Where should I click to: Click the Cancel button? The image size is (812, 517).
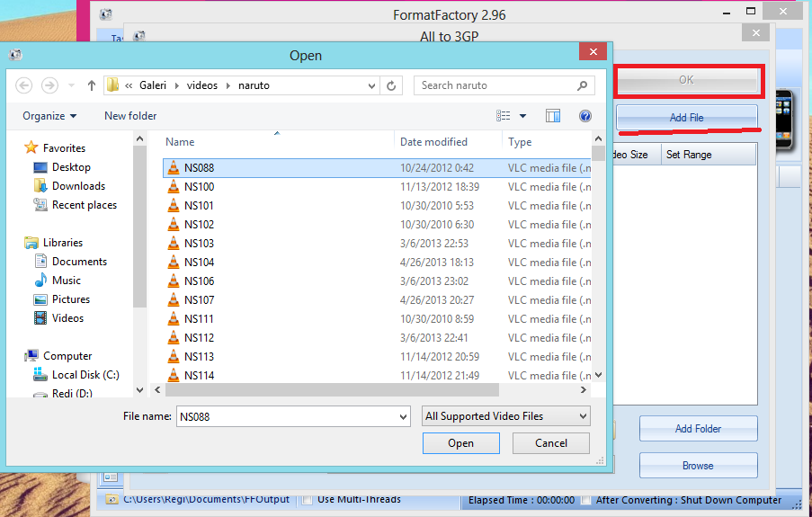coord(551,443)
